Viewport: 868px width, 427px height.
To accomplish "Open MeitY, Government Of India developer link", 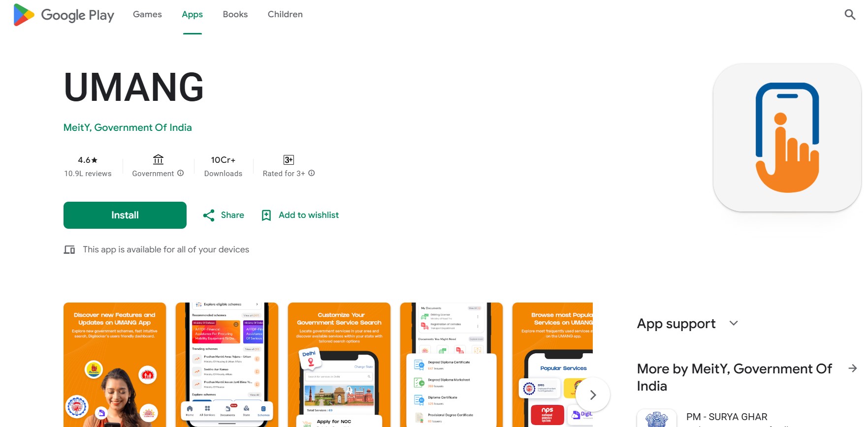I will (x=128, y=127).
